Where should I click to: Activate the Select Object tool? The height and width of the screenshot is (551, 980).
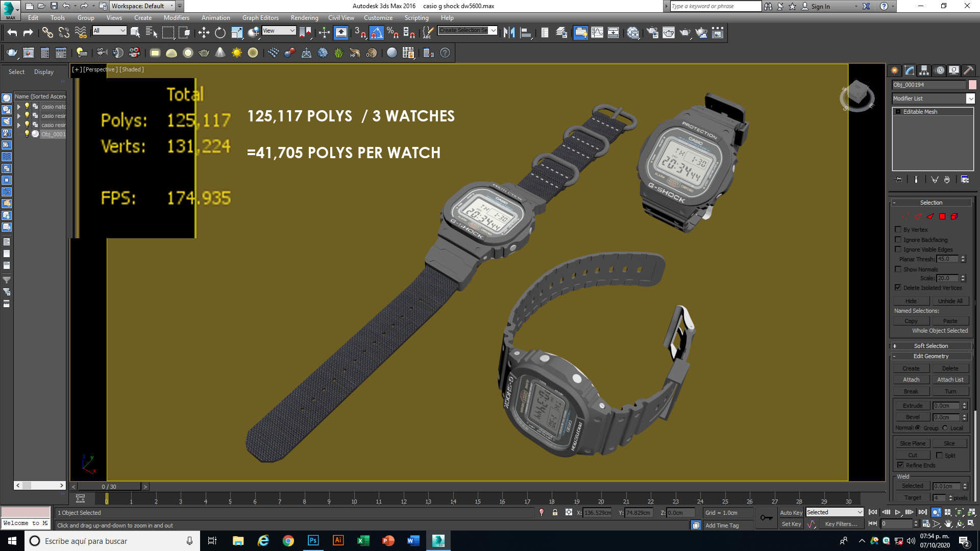tap(135, 33)
